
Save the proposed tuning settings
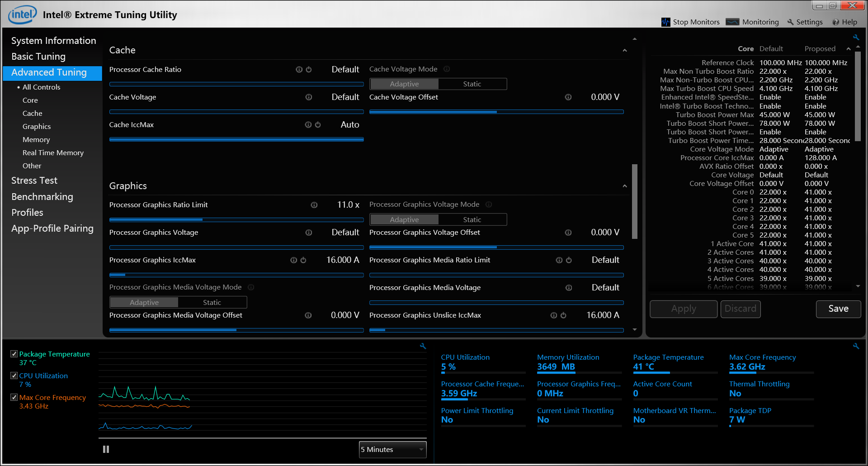coord(838,309)
